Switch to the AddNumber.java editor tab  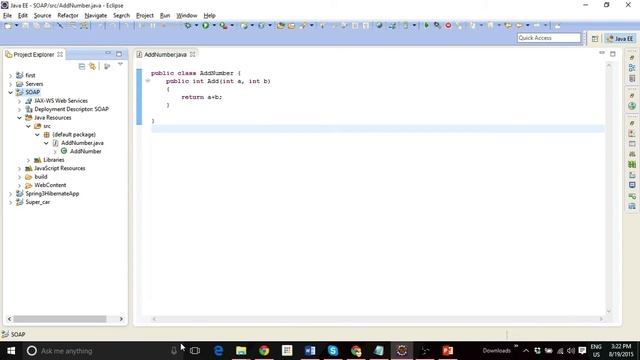pos(165,54)
